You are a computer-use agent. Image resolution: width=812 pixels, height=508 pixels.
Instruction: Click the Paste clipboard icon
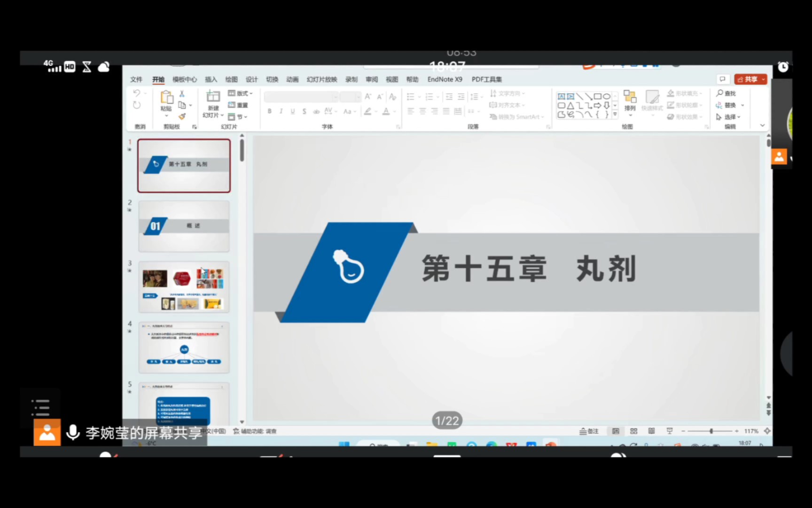[x=166, y=97]
